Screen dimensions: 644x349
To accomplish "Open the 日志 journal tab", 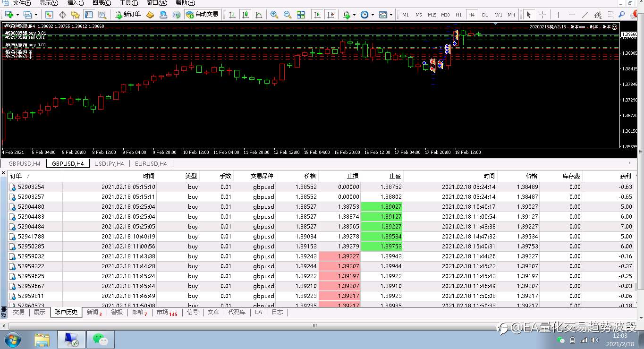I will [x=277, y=312].
